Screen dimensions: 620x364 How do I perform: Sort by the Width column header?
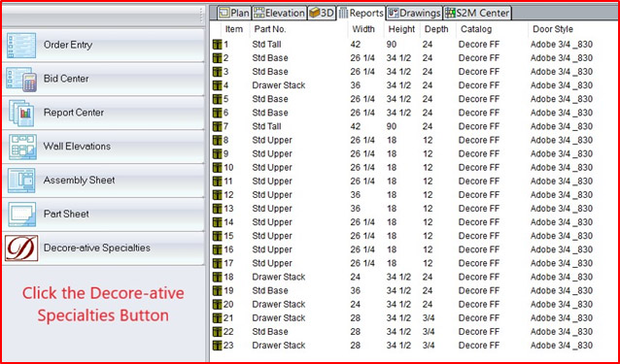tap(363, 30)
